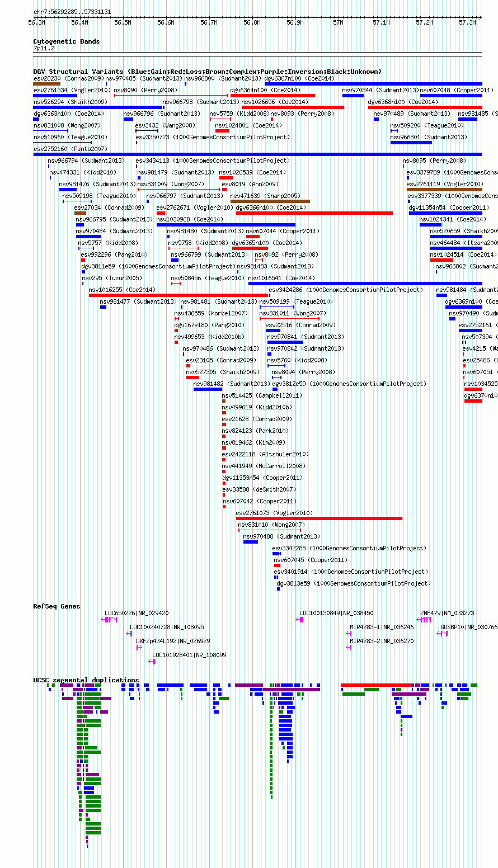Click the chr7:56292285..57331131 region label
Image resolution: width=498 pixels, height=868 pixels.
point(72,12)
